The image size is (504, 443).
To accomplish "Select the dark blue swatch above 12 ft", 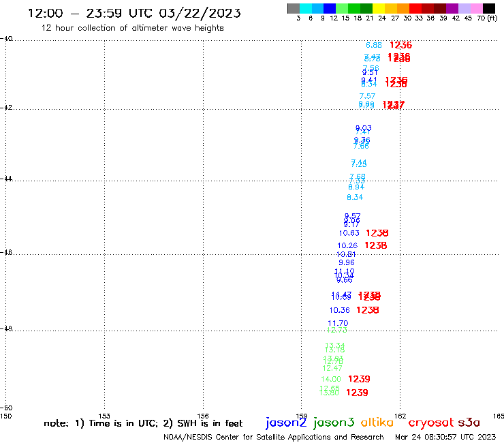I will (330, 8).
